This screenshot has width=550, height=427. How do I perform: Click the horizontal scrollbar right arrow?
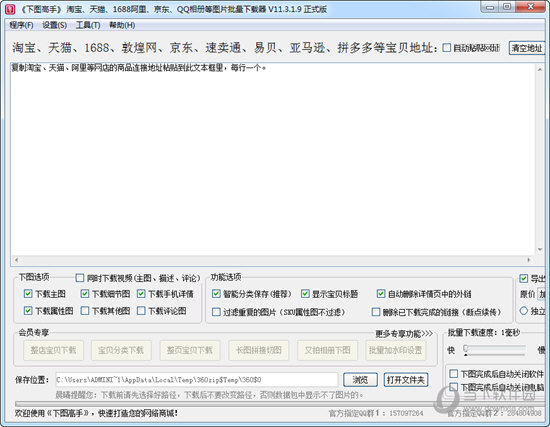tap(529, 260)
